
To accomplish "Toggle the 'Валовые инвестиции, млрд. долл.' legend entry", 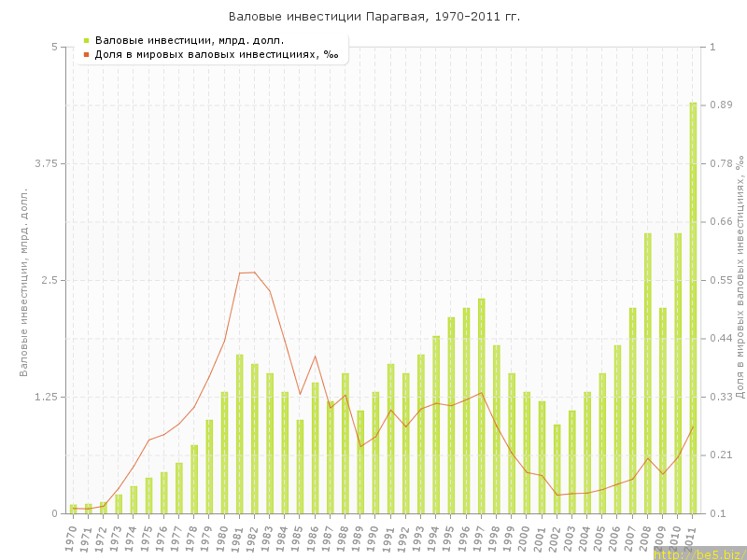I will pyautogui.click(x=190, y=40).
